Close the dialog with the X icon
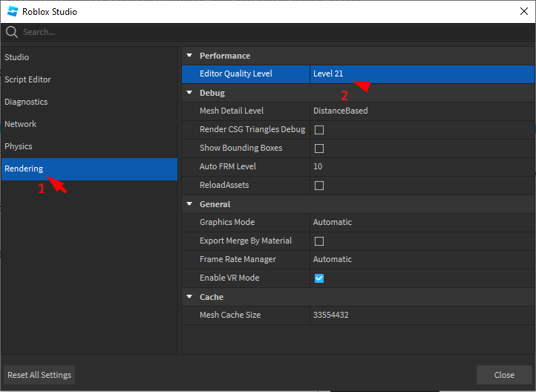 coord(523,11)
